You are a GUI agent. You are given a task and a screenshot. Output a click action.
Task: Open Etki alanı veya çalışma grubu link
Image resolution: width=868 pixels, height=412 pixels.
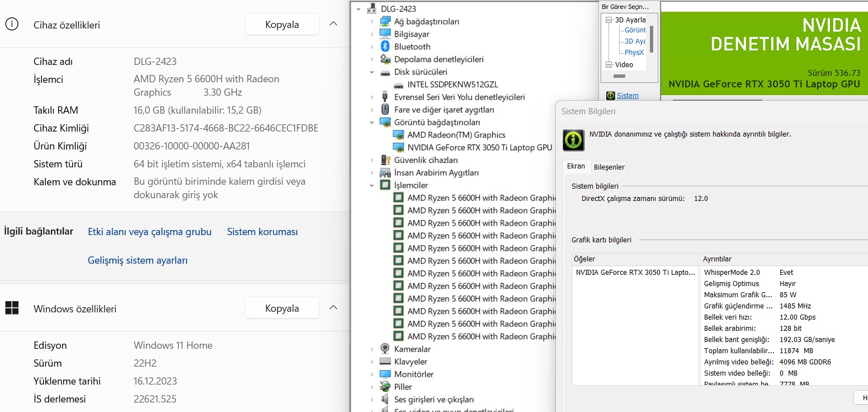tap(149, 232)
